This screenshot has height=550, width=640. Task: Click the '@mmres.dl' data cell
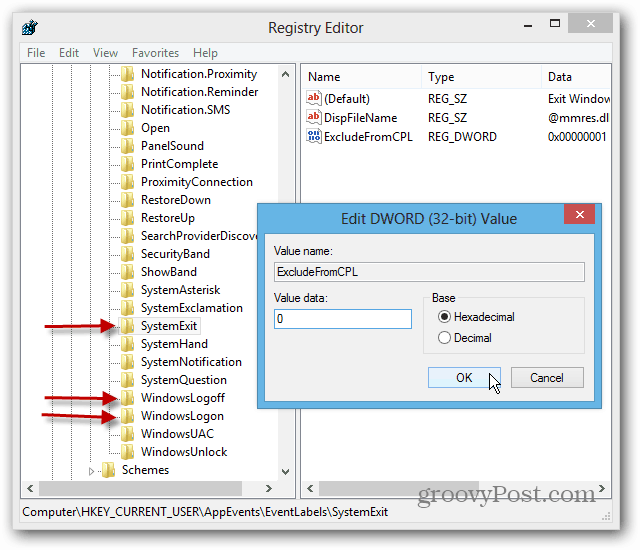[x=578, y=118]
